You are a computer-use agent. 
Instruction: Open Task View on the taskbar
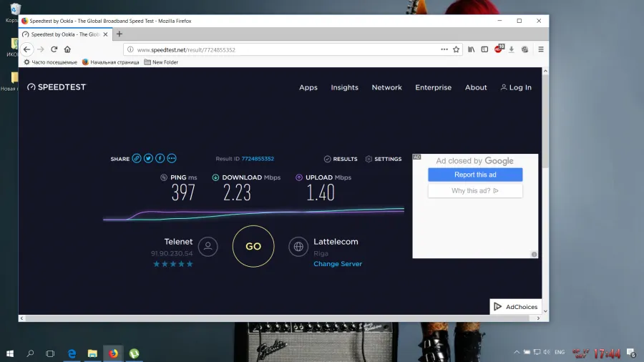50,353
